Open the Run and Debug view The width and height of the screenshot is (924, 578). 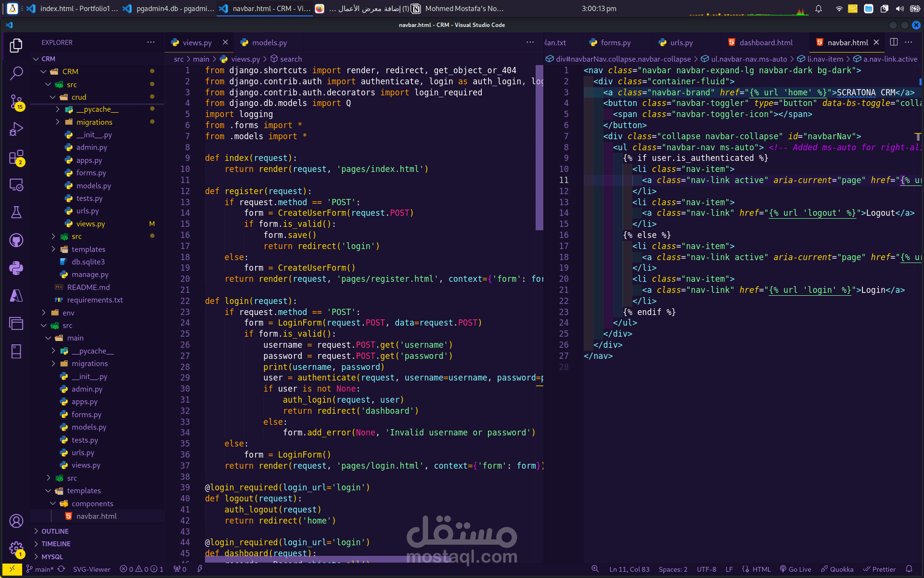click(x=16, y=129)
